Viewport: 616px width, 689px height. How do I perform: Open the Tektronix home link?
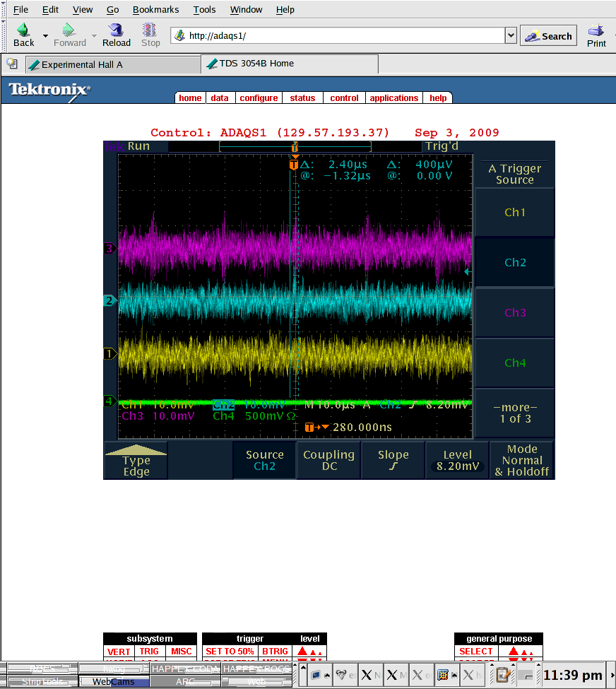(x=190, y=98)
